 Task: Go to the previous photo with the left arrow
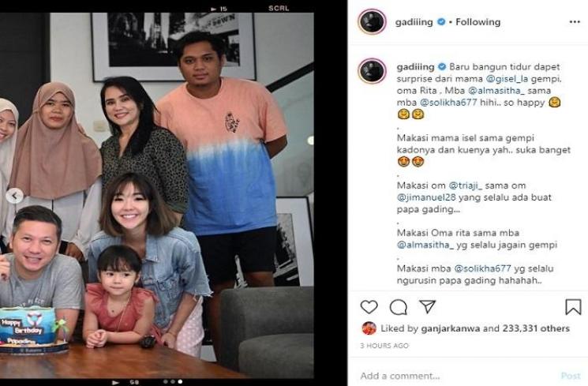(x=15, y=196)
